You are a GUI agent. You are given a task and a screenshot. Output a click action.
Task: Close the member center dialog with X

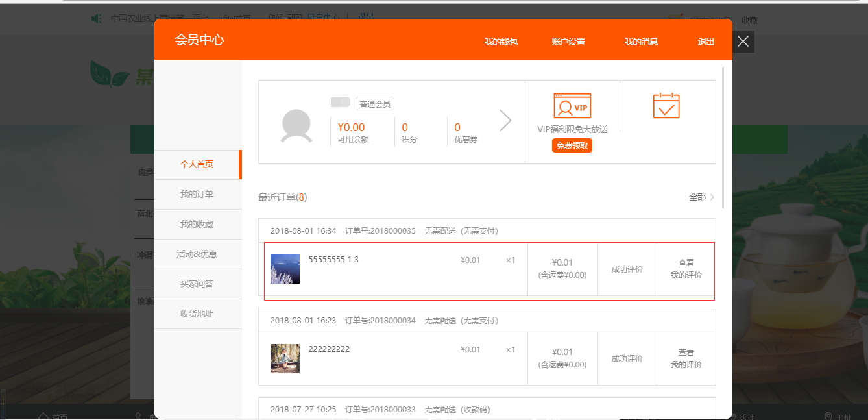[743, 42]
